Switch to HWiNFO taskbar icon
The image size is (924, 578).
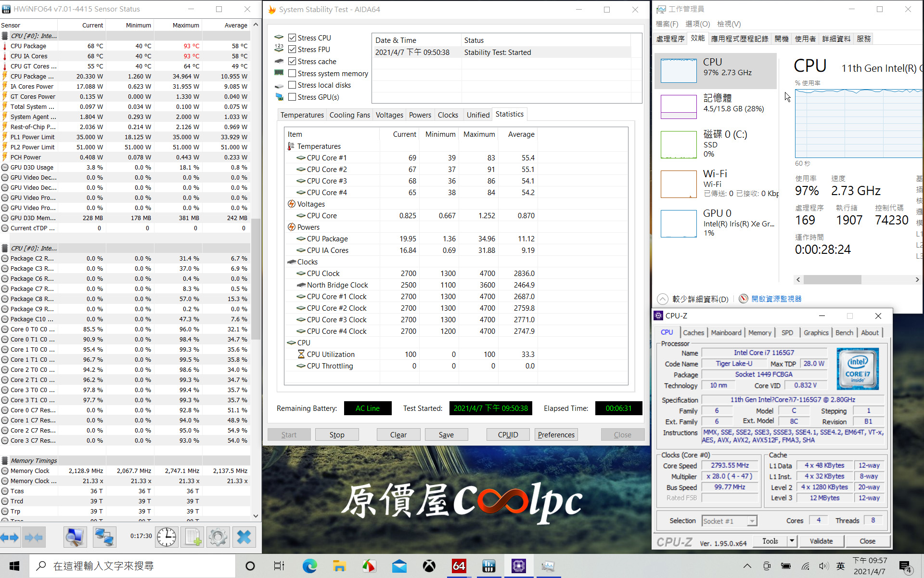[489, 566]
